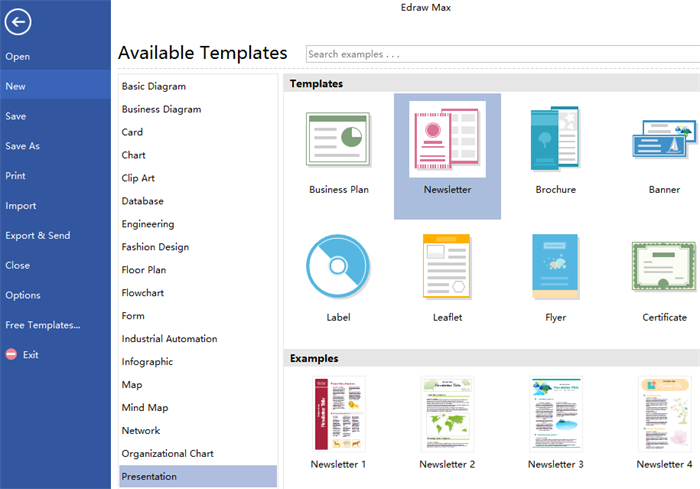700x489 pixels.
Task: Select Business Diagram category
Action: coord(161,109)
